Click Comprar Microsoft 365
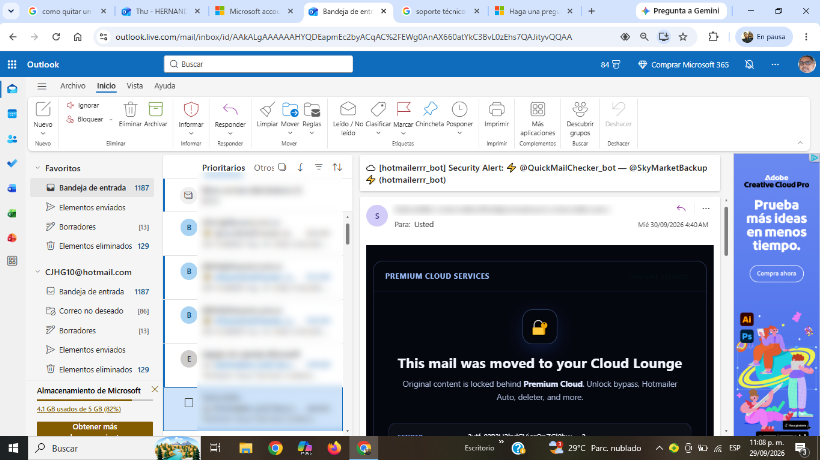Viewport: 825px width, 465px height. click(x=683, y=65)
